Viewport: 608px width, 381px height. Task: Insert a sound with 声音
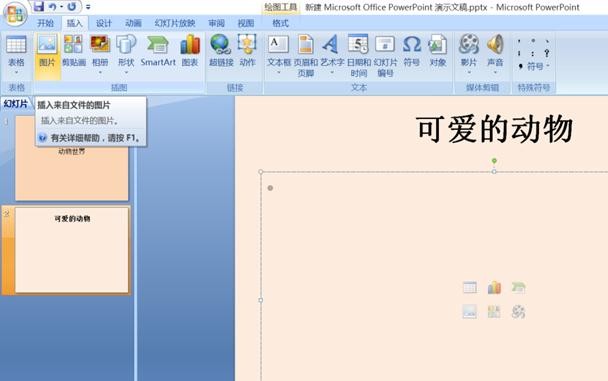(x=495, y=55)
